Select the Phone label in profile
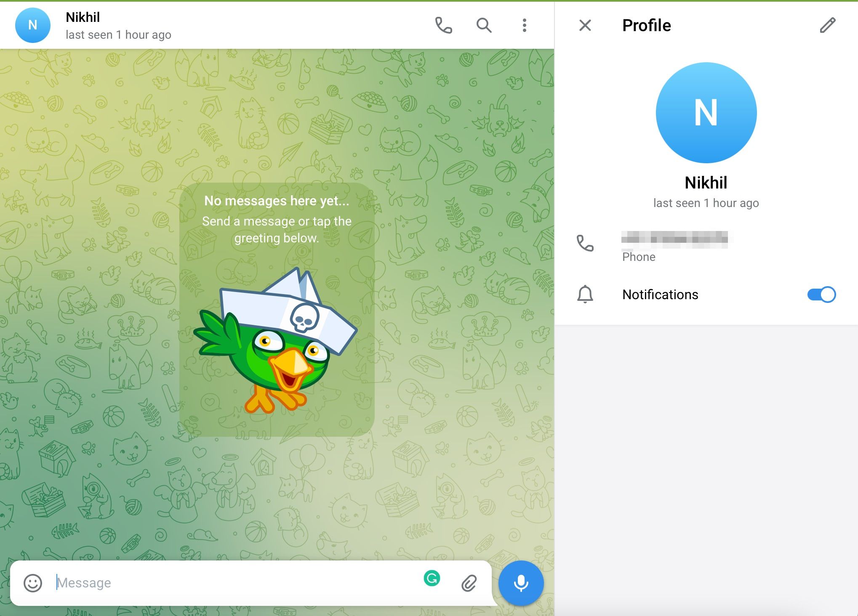The image size is (858, 616). pos(638,256)
